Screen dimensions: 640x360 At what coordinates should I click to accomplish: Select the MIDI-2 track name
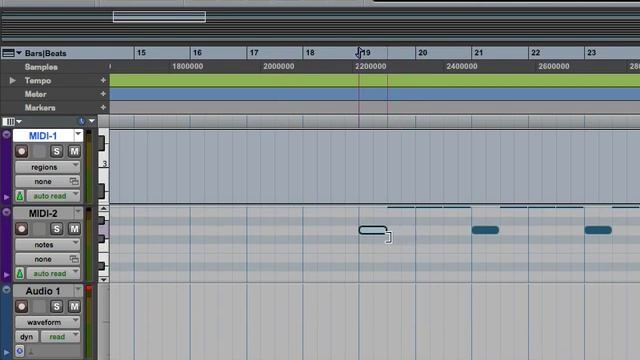(x=43, y=213)
